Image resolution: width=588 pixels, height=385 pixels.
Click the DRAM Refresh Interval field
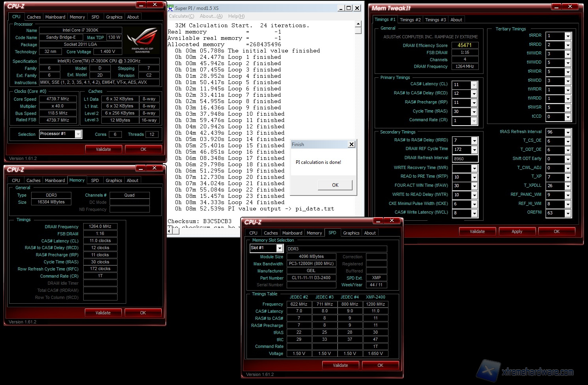tap(465, 159)
